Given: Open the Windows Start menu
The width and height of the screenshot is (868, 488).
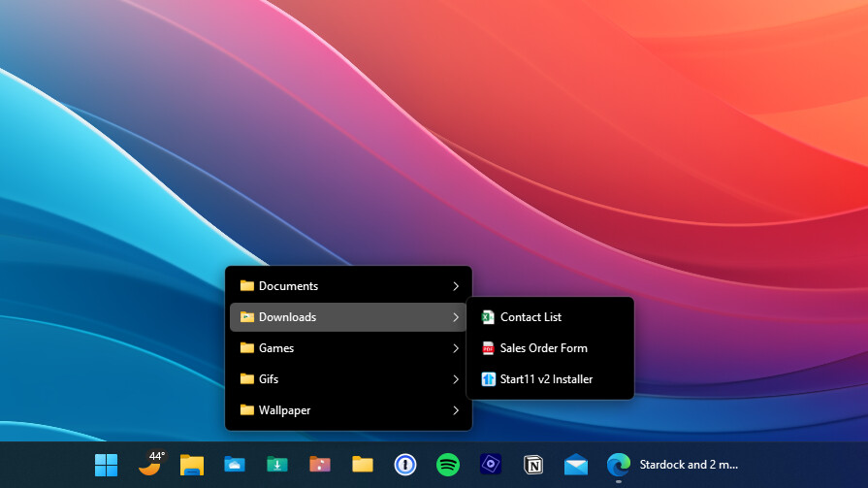Looking at the screenshot, I should [x=106, y=465].
